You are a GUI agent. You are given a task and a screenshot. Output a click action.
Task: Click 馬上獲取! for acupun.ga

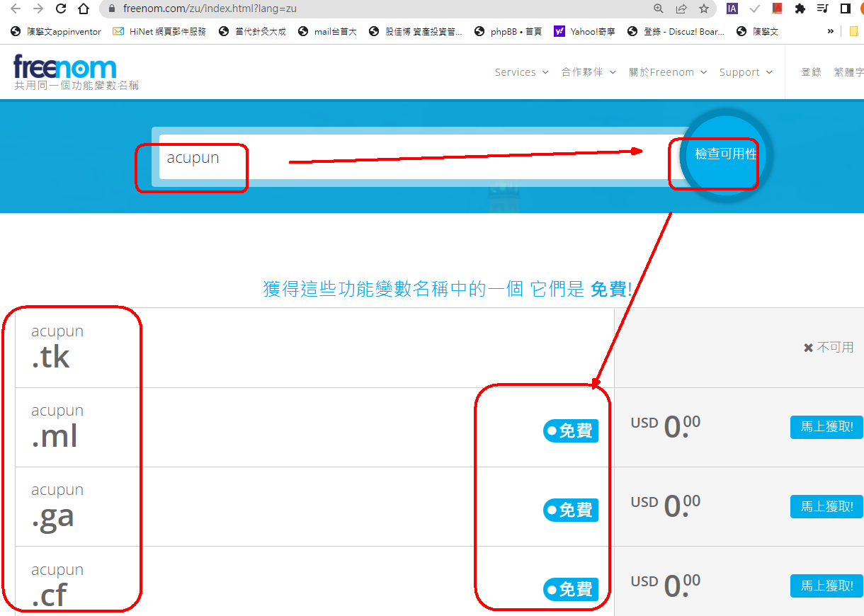(x=826, y=506)
